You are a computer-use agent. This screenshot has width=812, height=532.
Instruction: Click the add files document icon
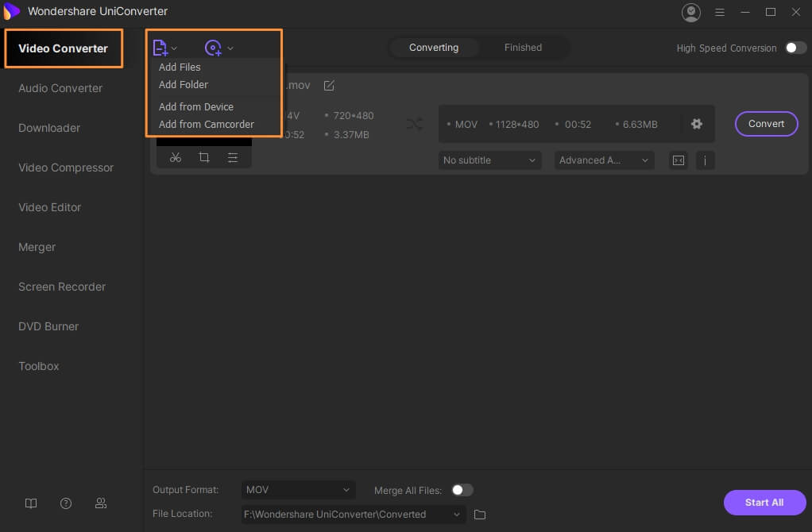160,48
